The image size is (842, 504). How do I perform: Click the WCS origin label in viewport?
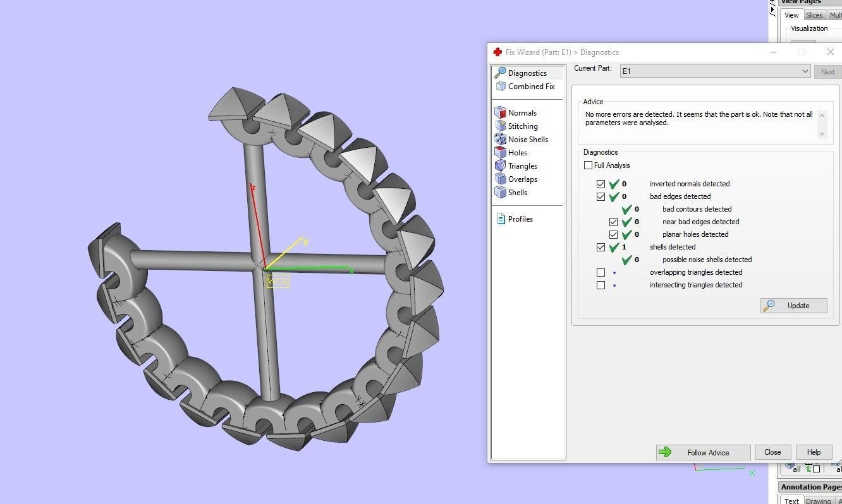278,281
